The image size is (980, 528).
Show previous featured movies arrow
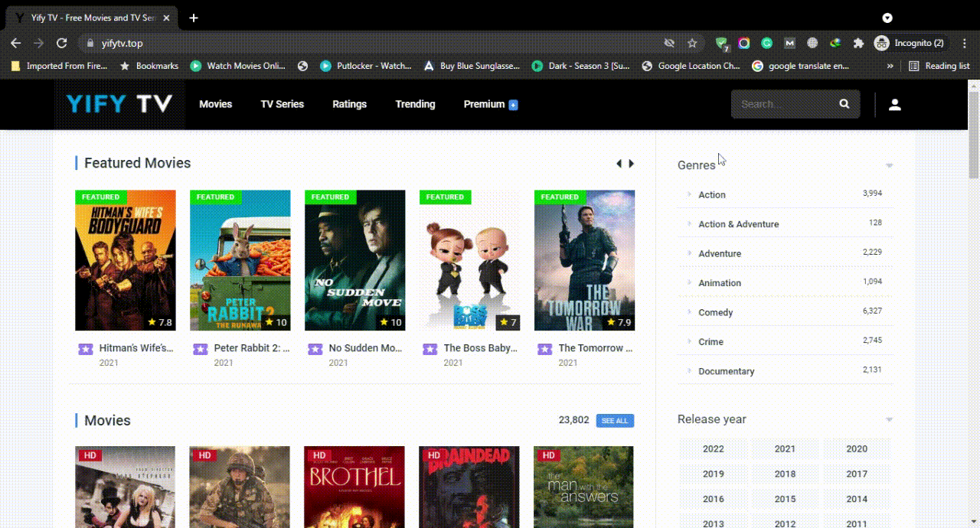[619, 163]
